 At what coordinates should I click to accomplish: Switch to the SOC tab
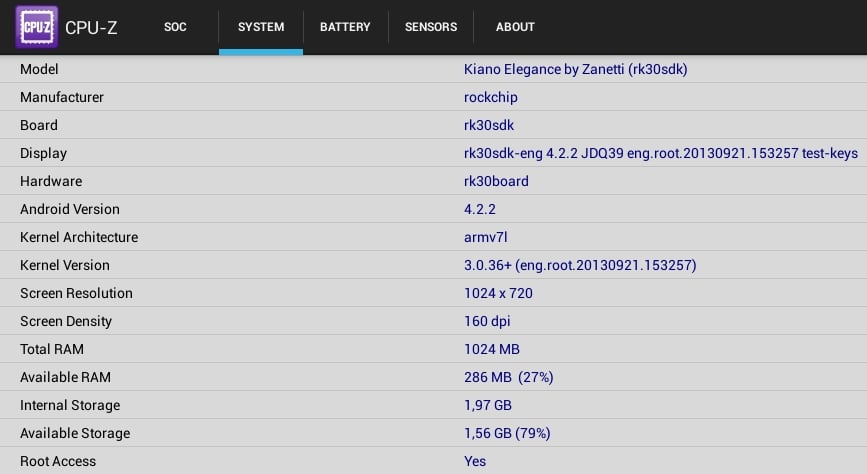point(175,27)
